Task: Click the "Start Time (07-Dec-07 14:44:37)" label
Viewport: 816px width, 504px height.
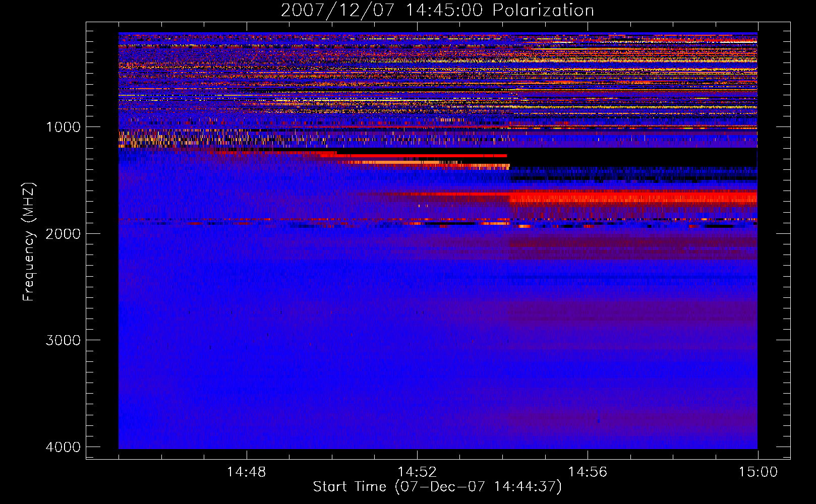Action: click(x=437, y=487)
